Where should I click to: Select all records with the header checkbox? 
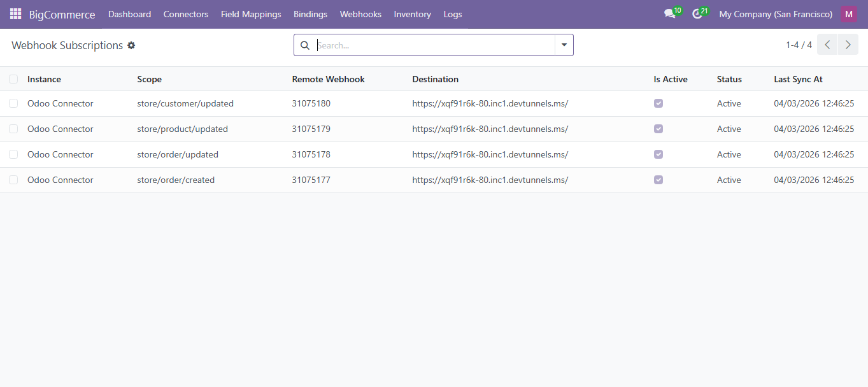tap(13, 78)
